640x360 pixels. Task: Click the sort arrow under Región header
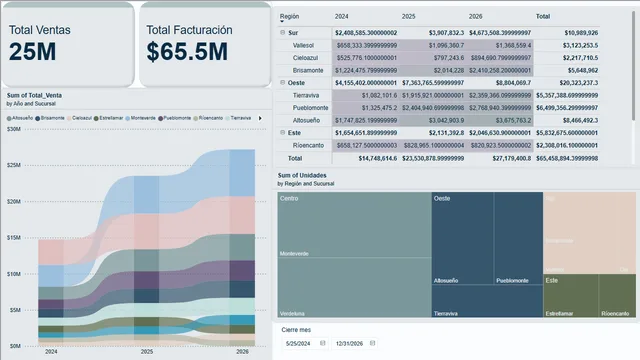(x=282, y=21)
